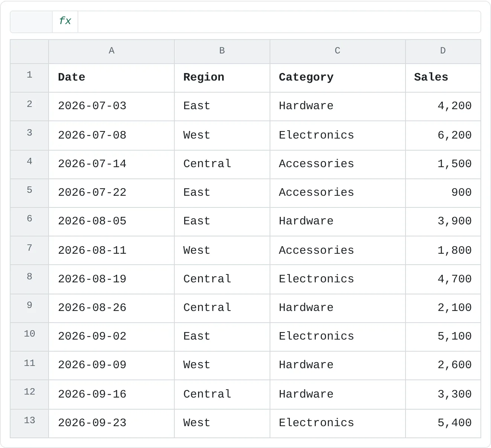Image resolution: width=491 pixels, height=448 pixels.
Task: Select column C header
Action: pos(338,51)
